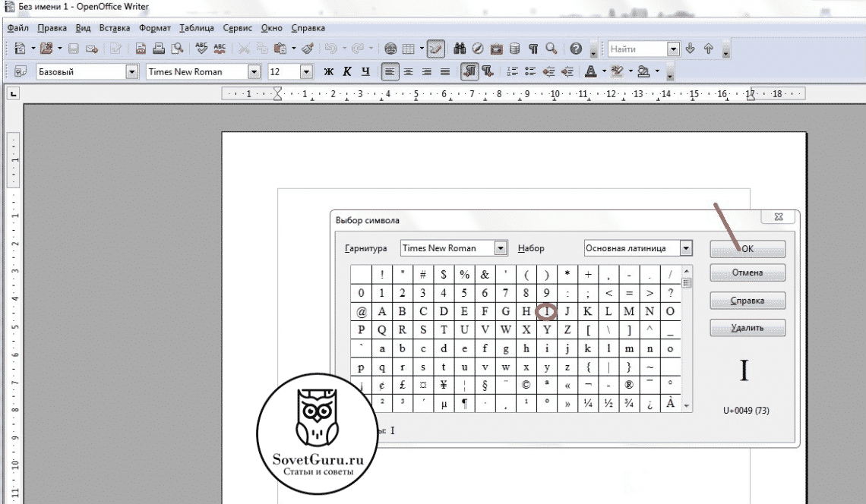The image size is (866, 504).
Task: Click the Удалить button
Action: coord(747,328)
